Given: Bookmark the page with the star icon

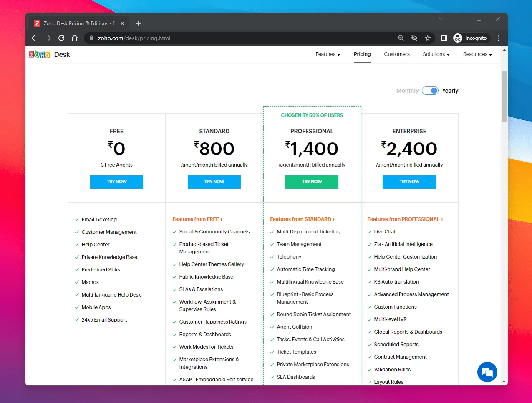Looking at the screenshot, I should pyautogui.click(x=428, y=38).
